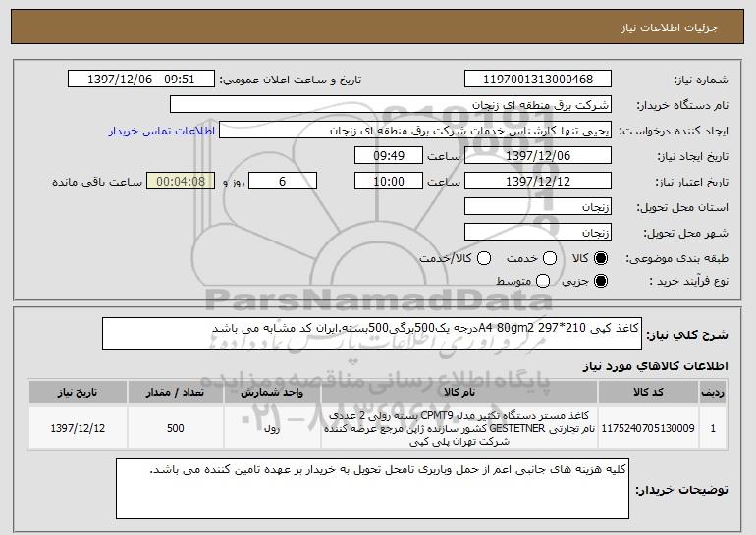Select the کالا radio button
Screen dimensions: 756x535
[601, 258]
